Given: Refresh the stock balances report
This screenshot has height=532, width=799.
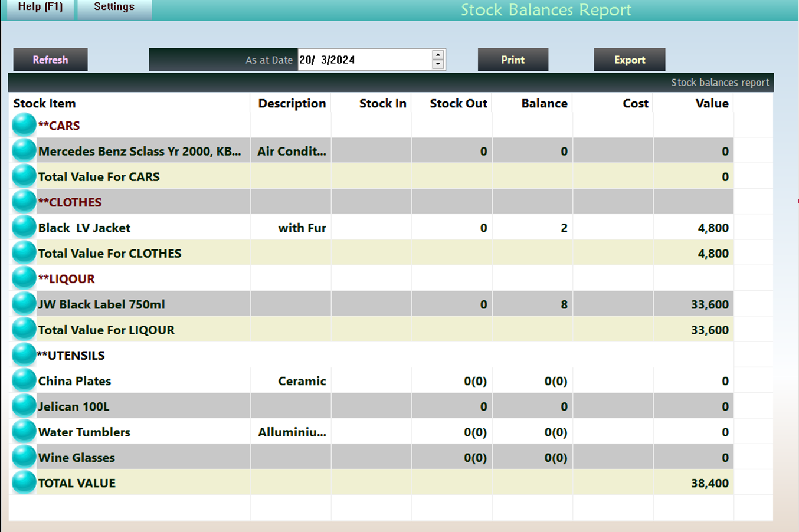Looking at the screenshot, I should pyautogui.click(x=50, y=60).
